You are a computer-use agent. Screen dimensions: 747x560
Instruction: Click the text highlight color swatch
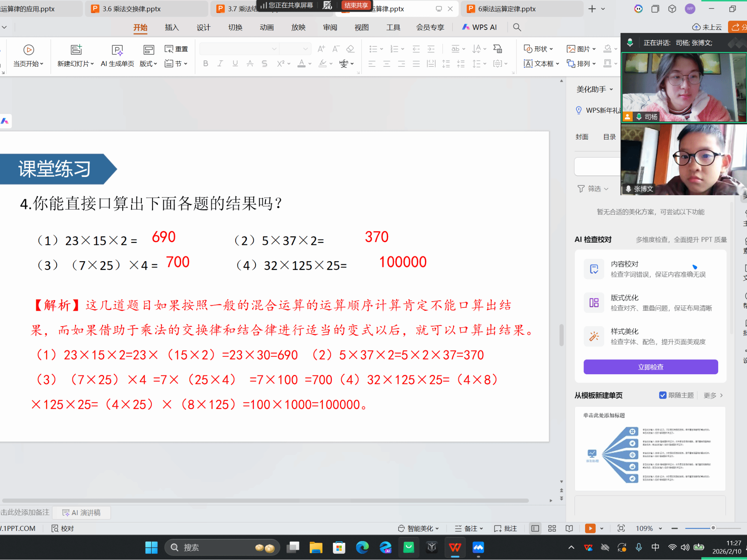click(x=322, y=64)
